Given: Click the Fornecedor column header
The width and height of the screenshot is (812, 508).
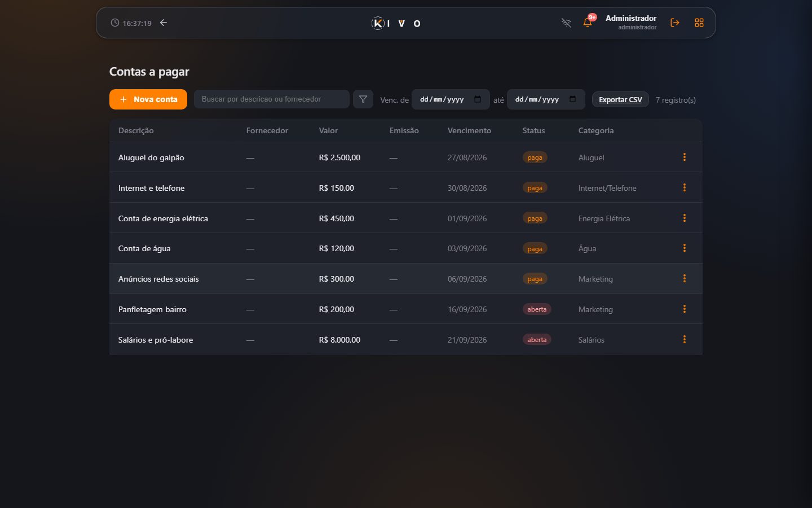Looking at the screenshot, I should click(x=267, y=130).
